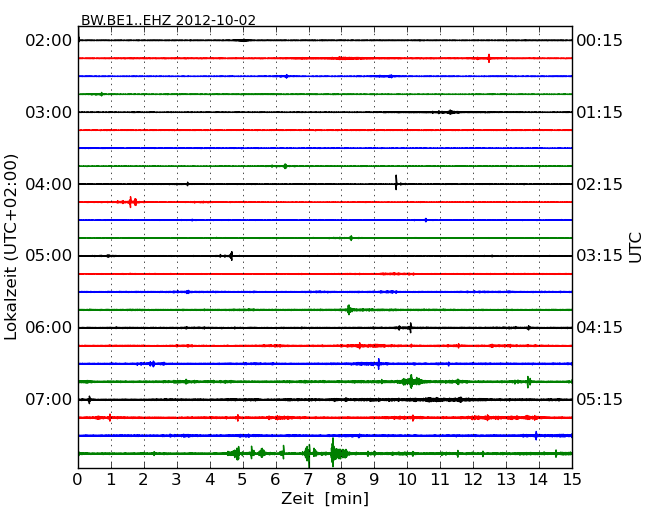Image resolution: width=650 pixels, height=520 pixels.
Task: Click the 04:00 local time label
Action: coord(49,184)
